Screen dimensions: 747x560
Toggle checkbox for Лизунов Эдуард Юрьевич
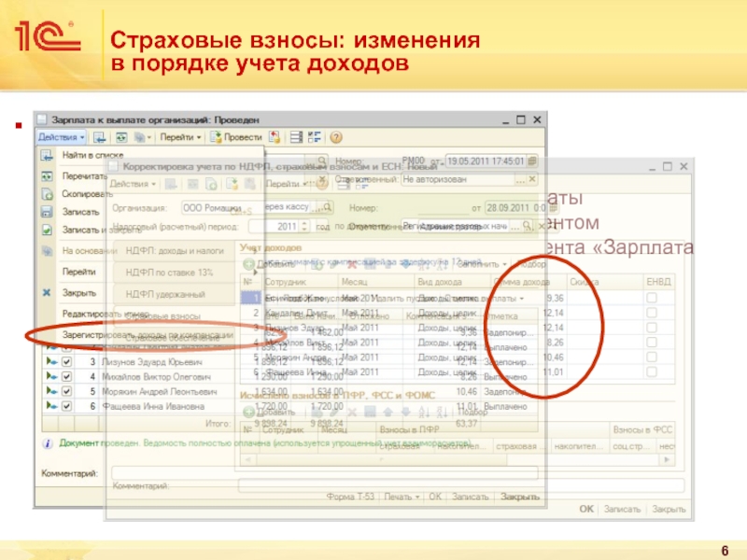(x=65, y=361)
